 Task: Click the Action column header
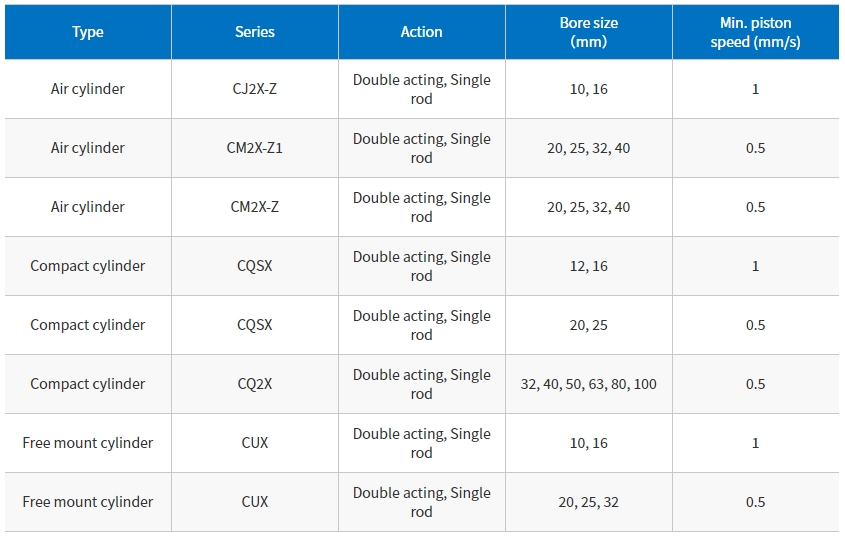click(x=421, y=32)
